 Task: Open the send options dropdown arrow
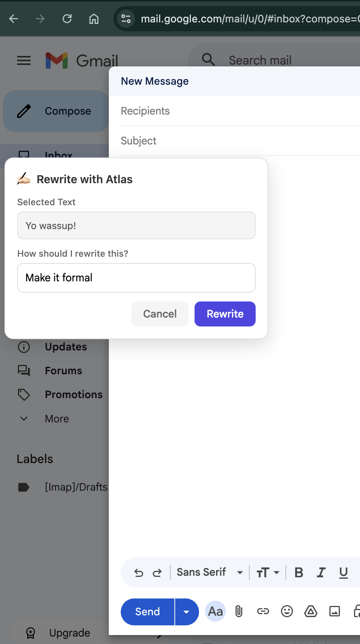[x=186, y=612]
